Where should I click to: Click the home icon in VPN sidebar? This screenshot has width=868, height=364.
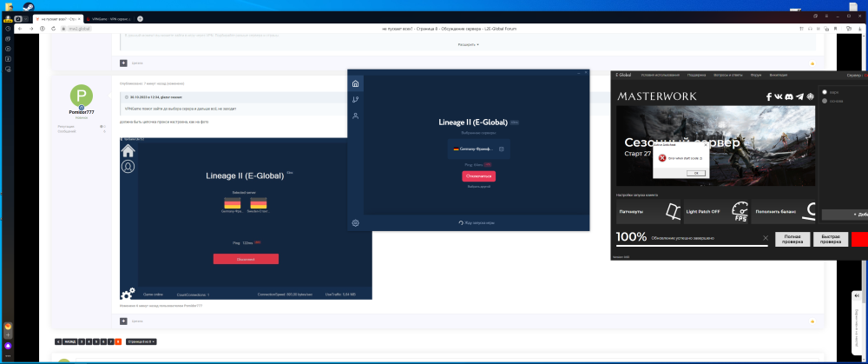tap(355, 83)
